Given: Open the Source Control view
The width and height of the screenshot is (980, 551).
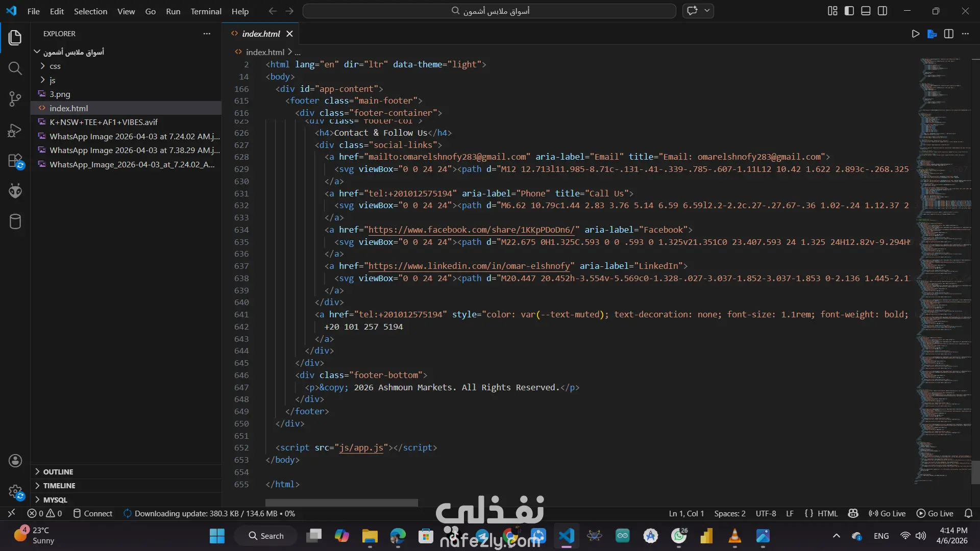Looking at the screenshot, I should pos(15,99).
